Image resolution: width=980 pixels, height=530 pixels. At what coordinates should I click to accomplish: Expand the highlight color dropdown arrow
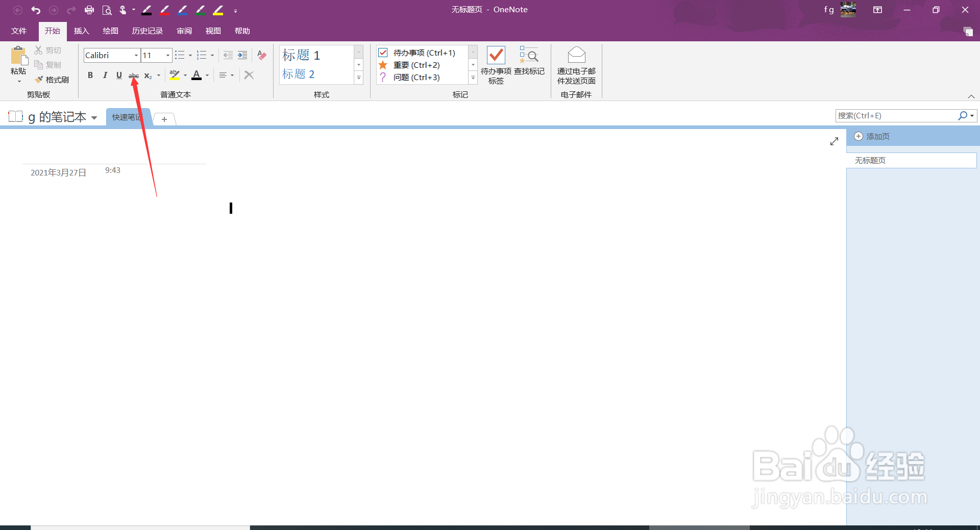(185, 75)
